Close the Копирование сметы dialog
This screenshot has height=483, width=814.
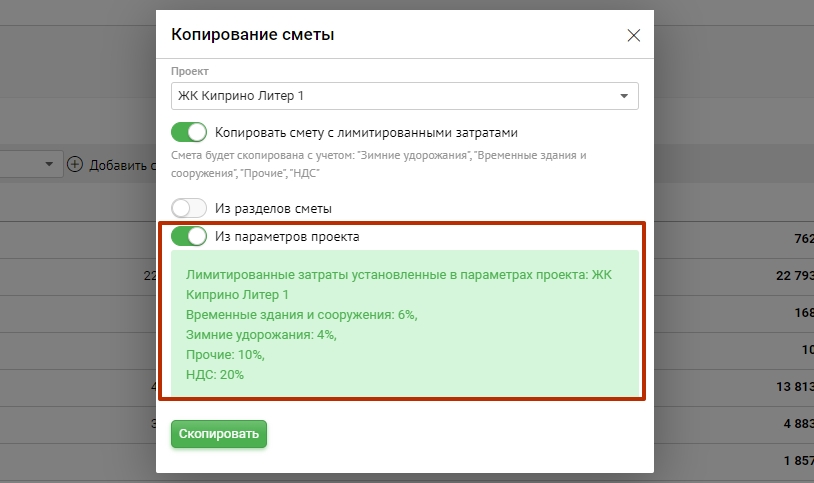pyautogui.click(x=633, y=36)
